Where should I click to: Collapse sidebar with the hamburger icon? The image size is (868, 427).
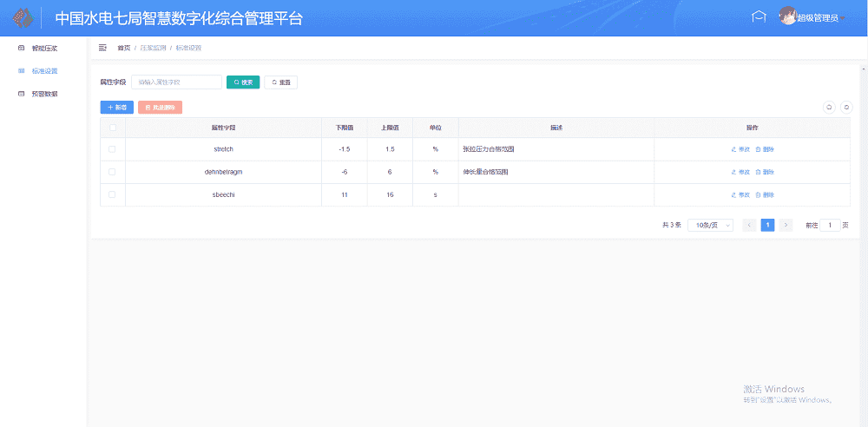pos(102,48)
